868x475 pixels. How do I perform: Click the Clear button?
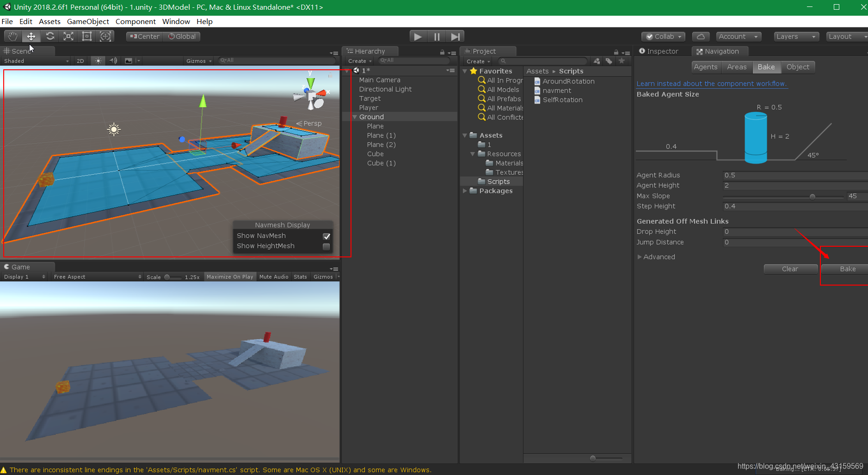[x=790, y=269]
